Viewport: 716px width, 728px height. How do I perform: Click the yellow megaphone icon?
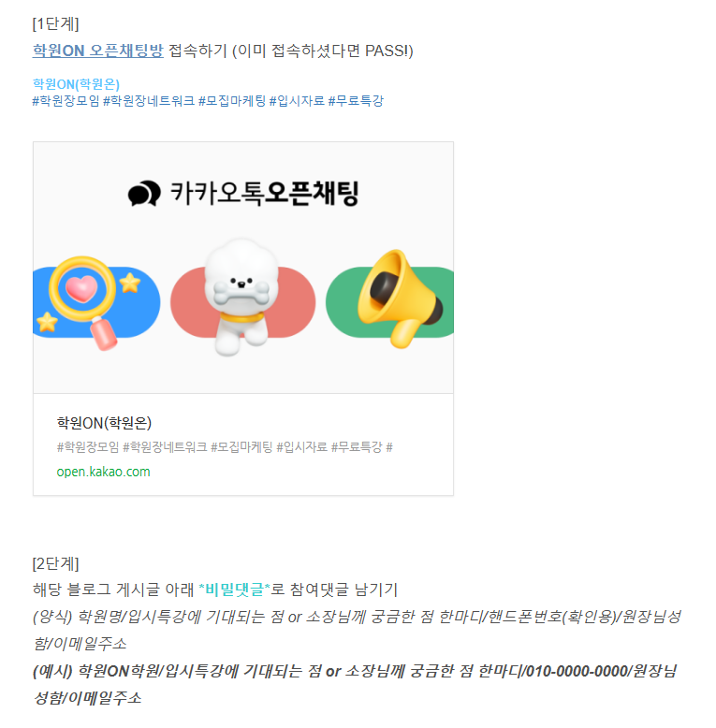(400, 298)
